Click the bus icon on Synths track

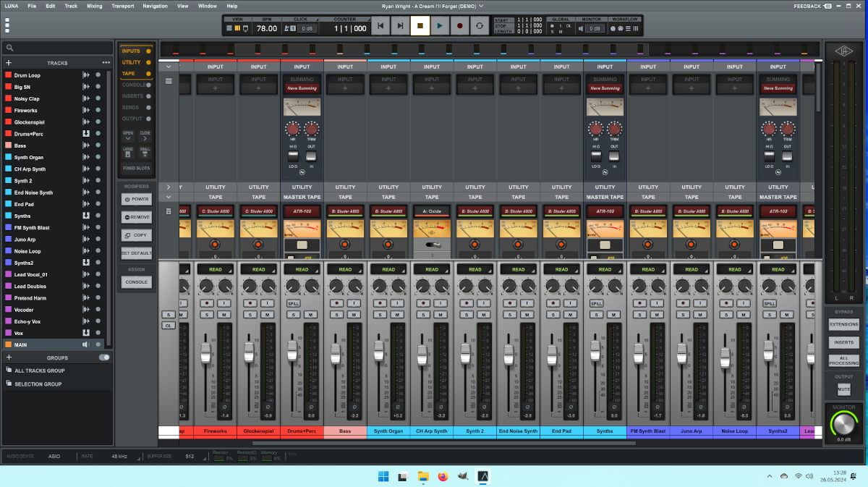[x=86, y=216]
